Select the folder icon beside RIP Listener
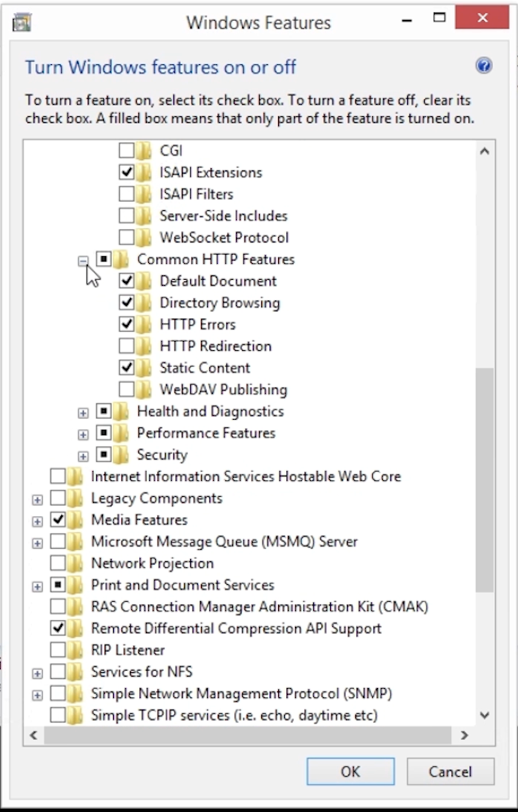This screenshot has width=518, height=812. tap(75, 650)
